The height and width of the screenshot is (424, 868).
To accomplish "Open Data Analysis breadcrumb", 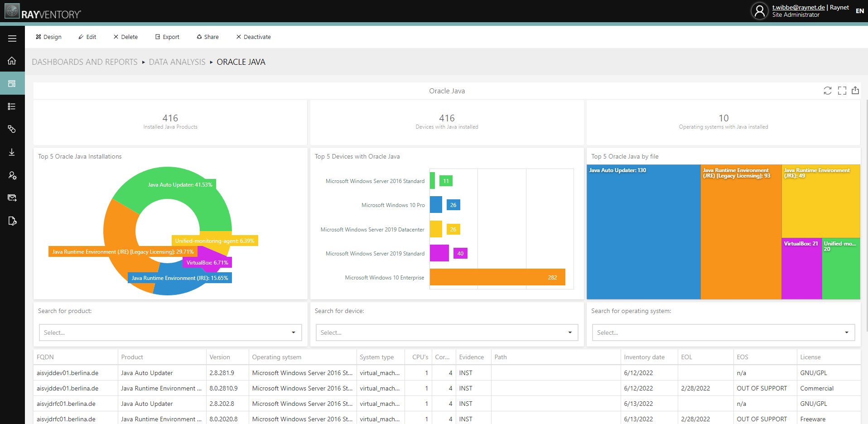I will [x=177, y=62].
